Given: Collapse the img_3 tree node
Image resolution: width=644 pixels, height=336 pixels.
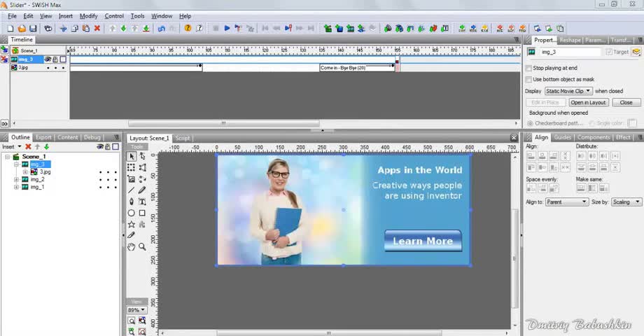Looking at the screenshot, I should [x=16, y=164].
